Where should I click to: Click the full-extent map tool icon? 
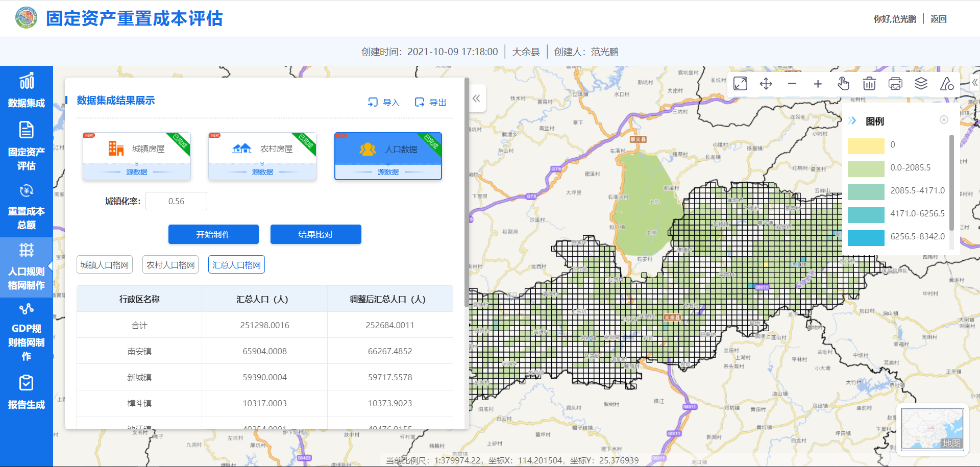[740, 84]
